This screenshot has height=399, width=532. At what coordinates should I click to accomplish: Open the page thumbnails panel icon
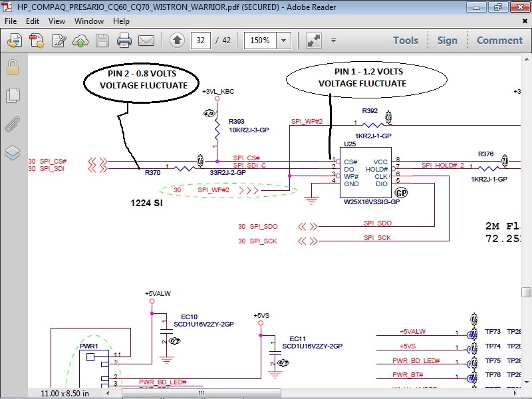[x=13, y=95]
